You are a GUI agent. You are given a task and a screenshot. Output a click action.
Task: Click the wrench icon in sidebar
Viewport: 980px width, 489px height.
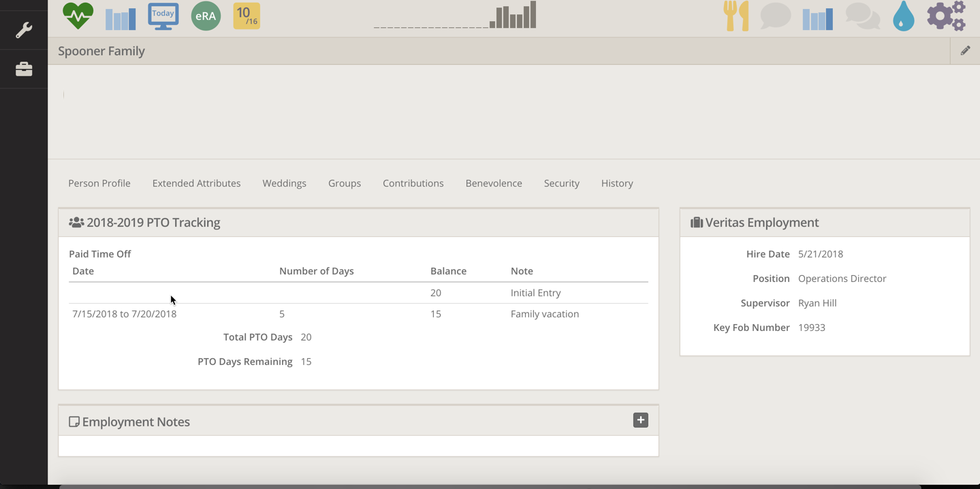click(24, 30)
